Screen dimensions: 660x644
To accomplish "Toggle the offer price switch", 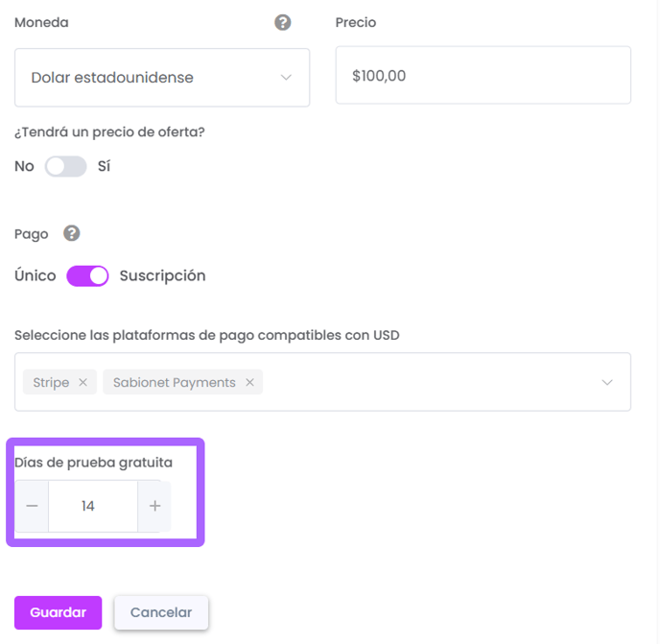I will click(65, 166).
